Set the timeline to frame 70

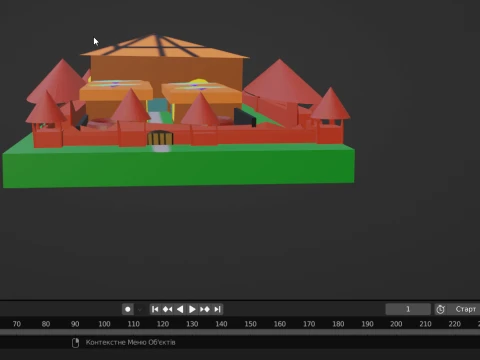click(x=17, y=324)
